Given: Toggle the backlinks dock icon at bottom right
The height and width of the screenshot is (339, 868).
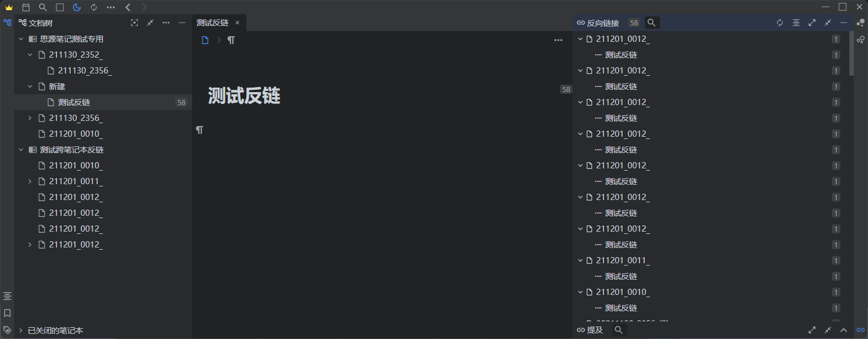Looking at the screenshot, I should [861, 330].
